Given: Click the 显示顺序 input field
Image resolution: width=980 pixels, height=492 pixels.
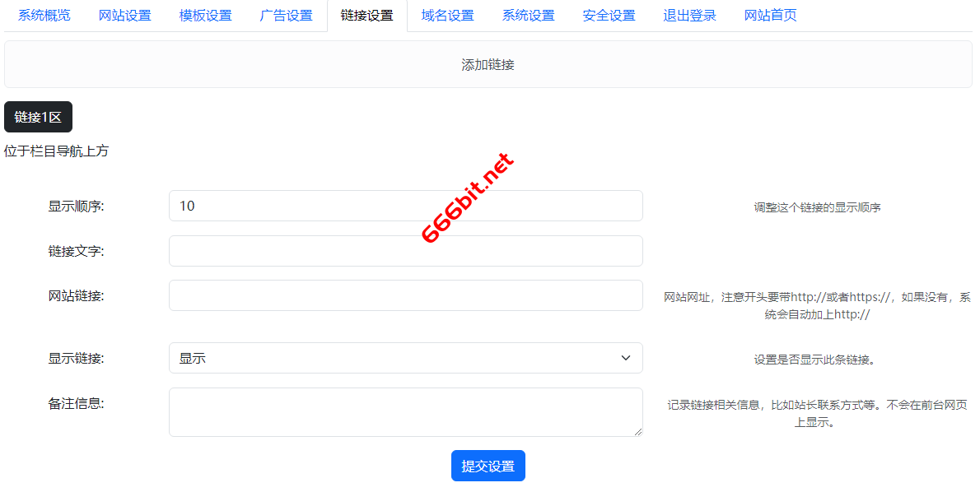Looking at the screenshot, I should (x=405, y=206).
